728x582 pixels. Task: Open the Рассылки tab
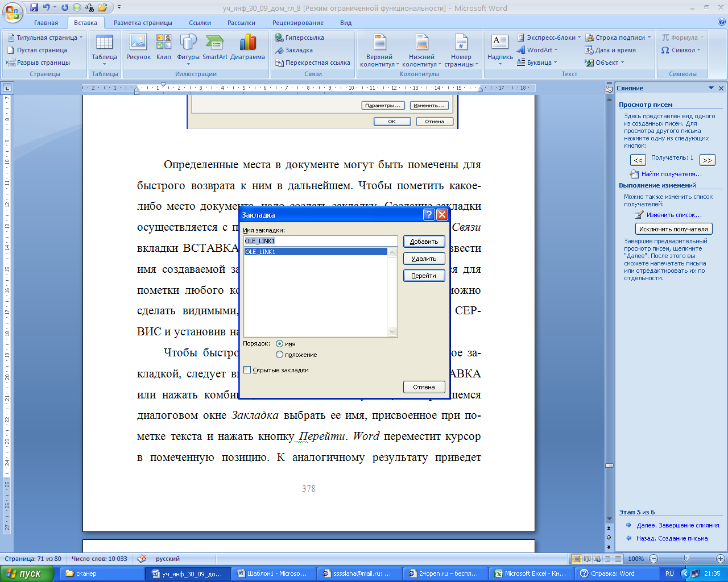tap(241, 23)
